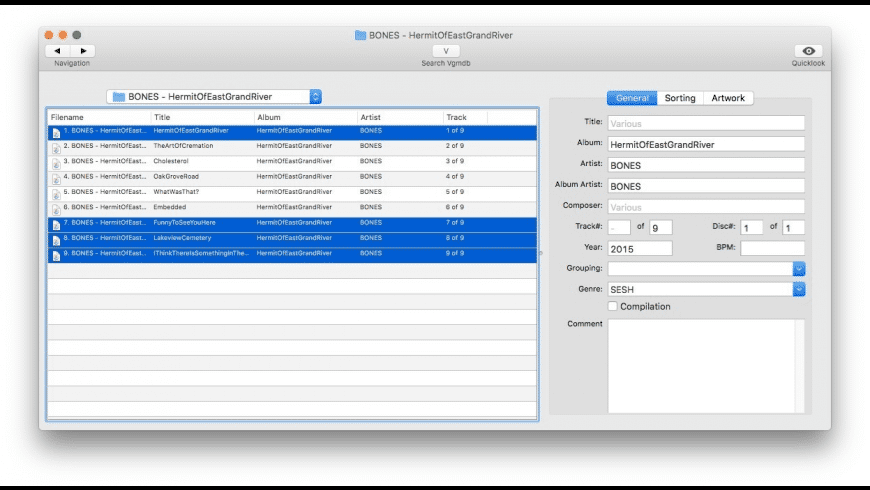
Task: Click the track value 2 of 9
Action: [455, 146]
